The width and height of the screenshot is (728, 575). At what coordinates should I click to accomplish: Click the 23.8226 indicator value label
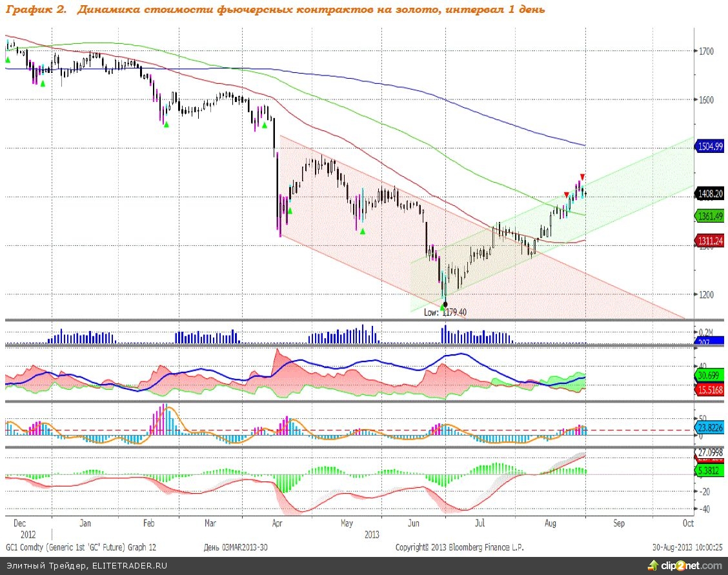point(710,427)
